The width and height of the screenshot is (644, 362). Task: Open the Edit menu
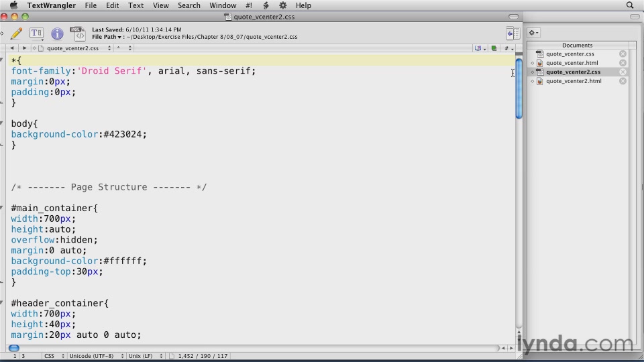[112, 5]
